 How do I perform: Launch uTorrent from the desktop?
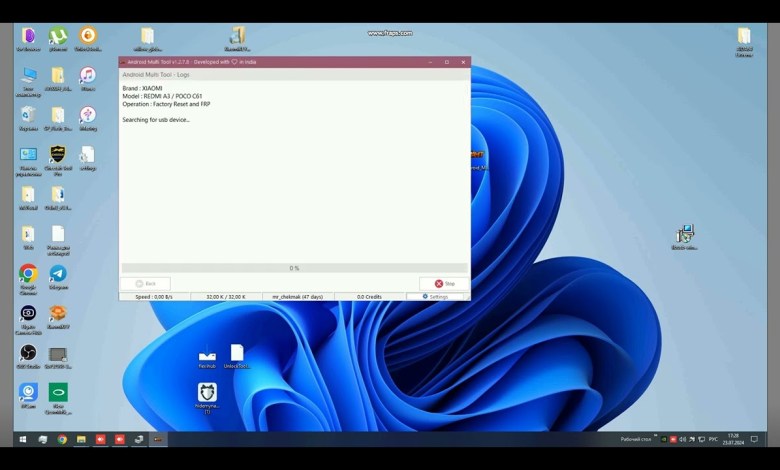58,36
